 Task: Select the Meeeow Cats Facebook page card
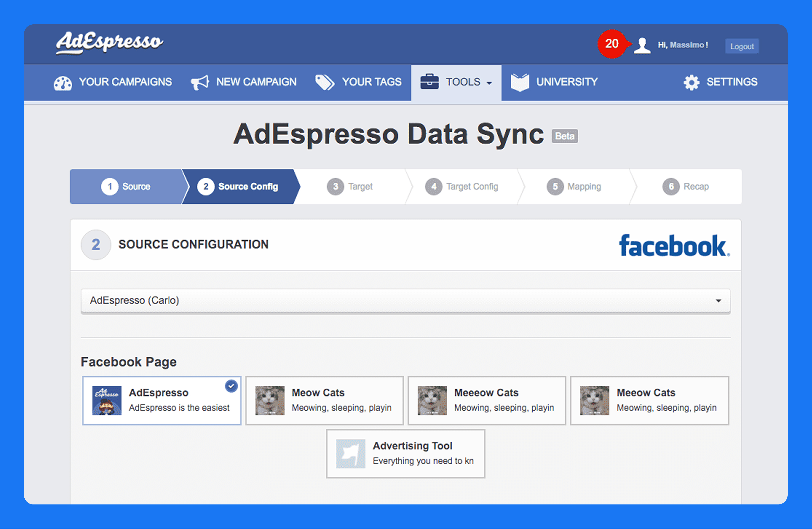[x=487, y=400]
